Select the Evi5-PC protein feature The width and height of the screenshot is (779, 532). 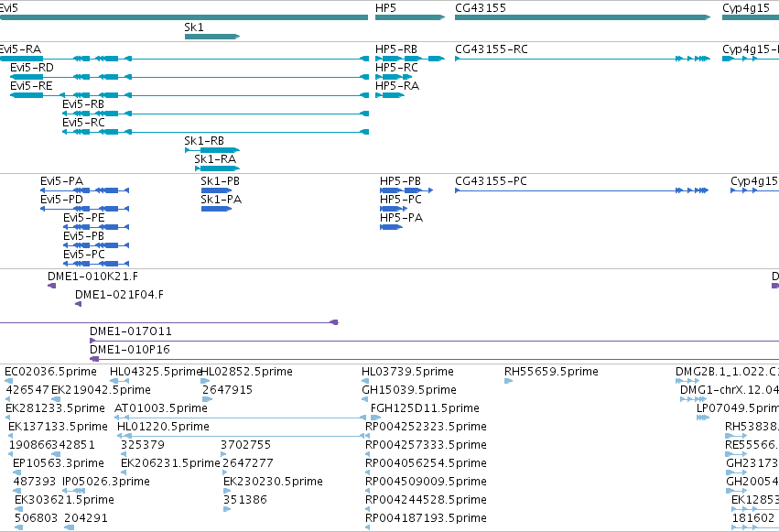point(96,264)
